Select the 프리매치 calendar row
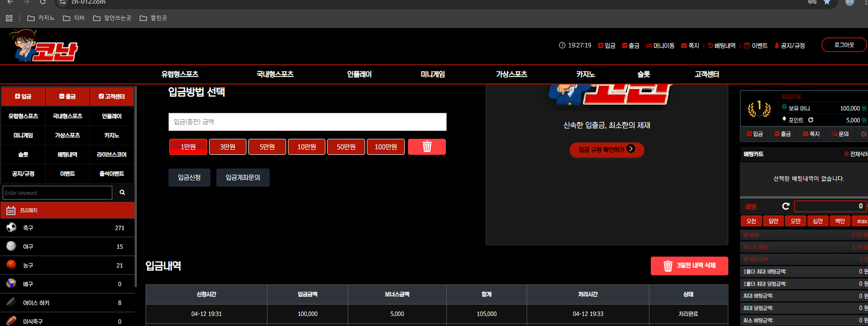Viewport: 868px width, 326px height. (x=68, y=210)
